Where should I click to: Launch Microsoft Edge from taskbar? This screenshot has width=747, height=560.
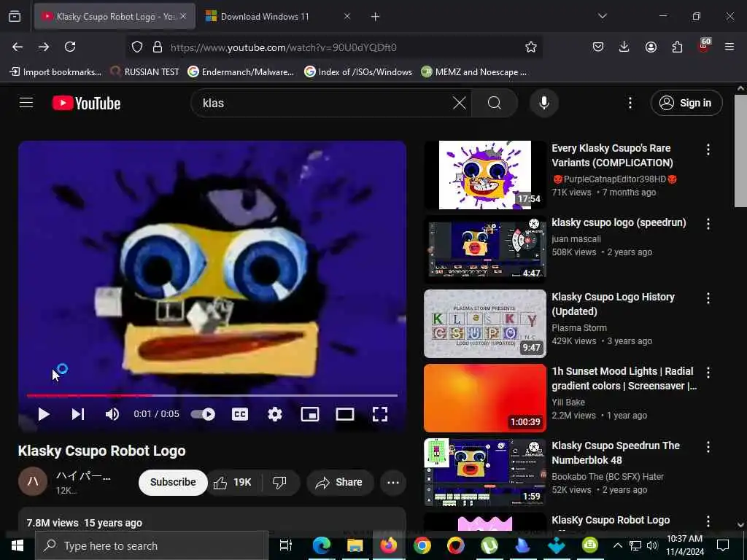[x=322, y=545]
